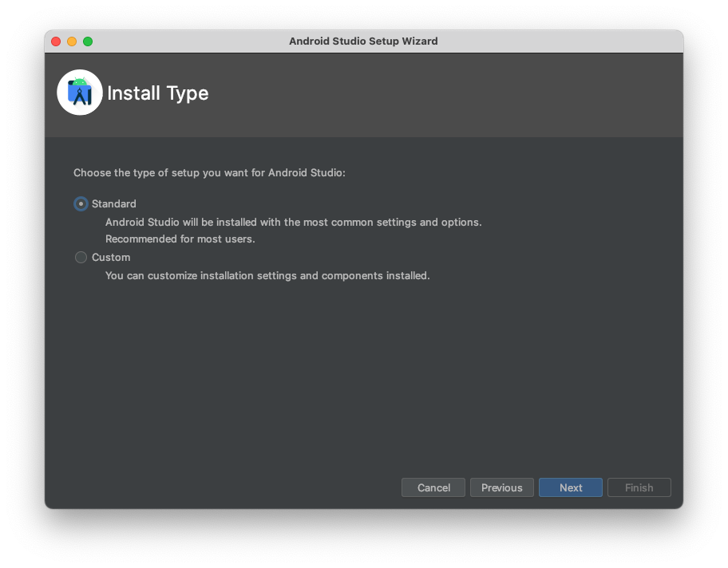
Task: Click the "Choose the type of setup" prompt
Action: click(209, 173)
